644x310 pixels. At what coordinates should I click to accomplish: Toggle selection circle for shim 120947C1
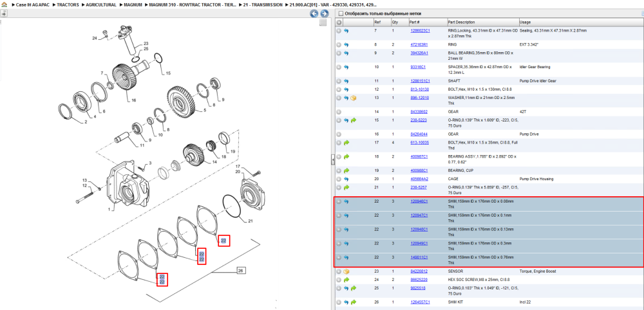tap(339, 215)
